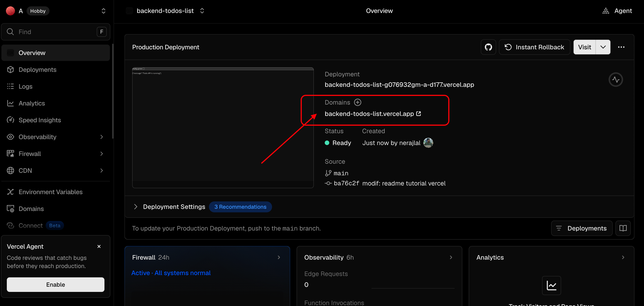Click the Speed Insights gauge icon
This screenshot has height=306, width=644.
10,120
